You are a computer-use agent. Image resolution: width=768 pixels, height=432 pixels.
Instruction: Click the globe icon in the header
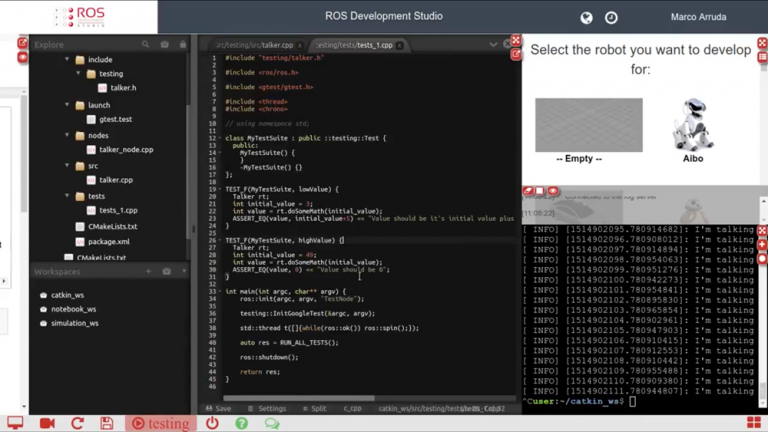click(586, 18)
